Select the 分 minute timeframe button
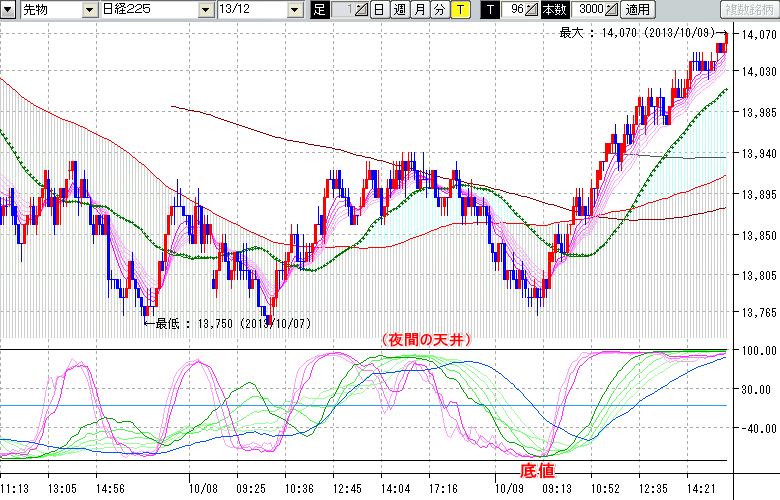The height and width of the screenshot is (500, 780). tap(439, 9)
